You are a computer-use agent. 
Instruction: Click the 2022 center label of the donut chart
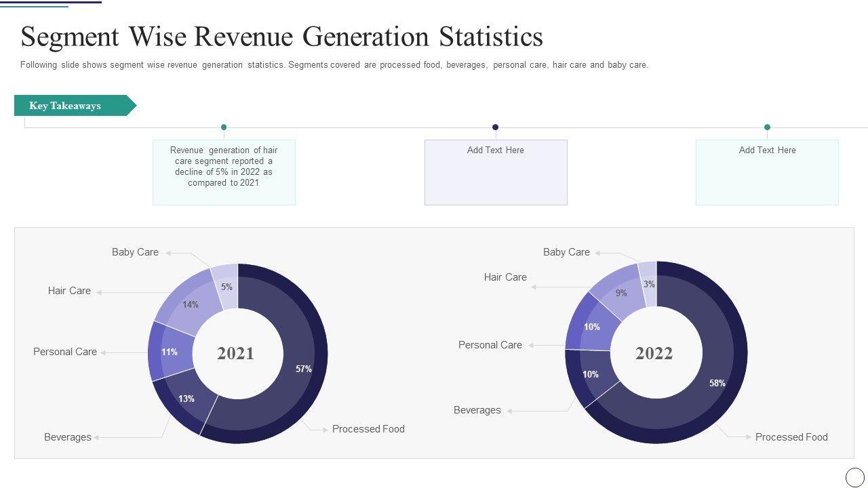point(654,353)
